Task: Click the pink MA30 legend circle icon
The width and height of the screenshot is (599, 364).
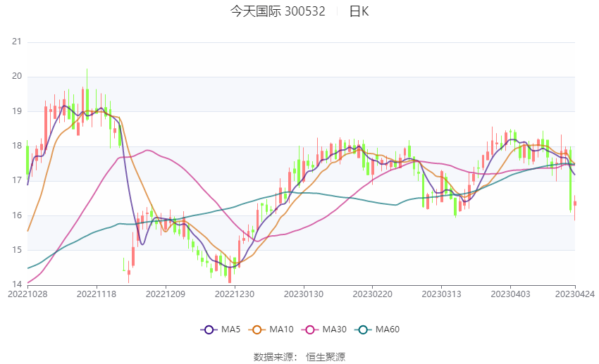Action: 309,330
